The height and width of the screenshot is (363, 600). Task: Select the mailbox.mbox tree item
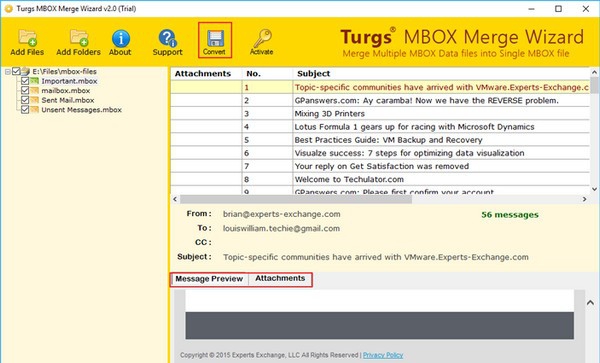coord(66,91)
